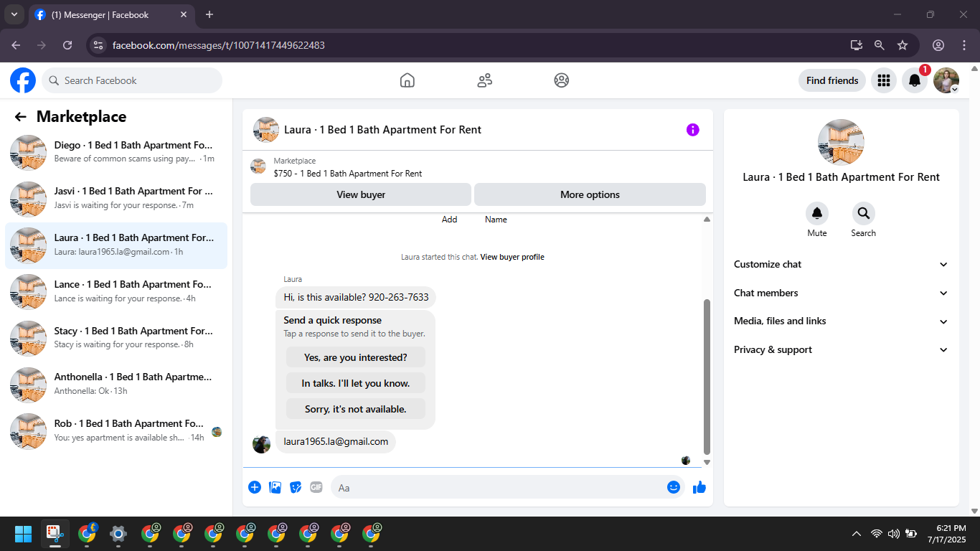This screenshot has height=551, width=980.
Task: Attach a file with the photo icon
Action: click(x=275, y=487)
